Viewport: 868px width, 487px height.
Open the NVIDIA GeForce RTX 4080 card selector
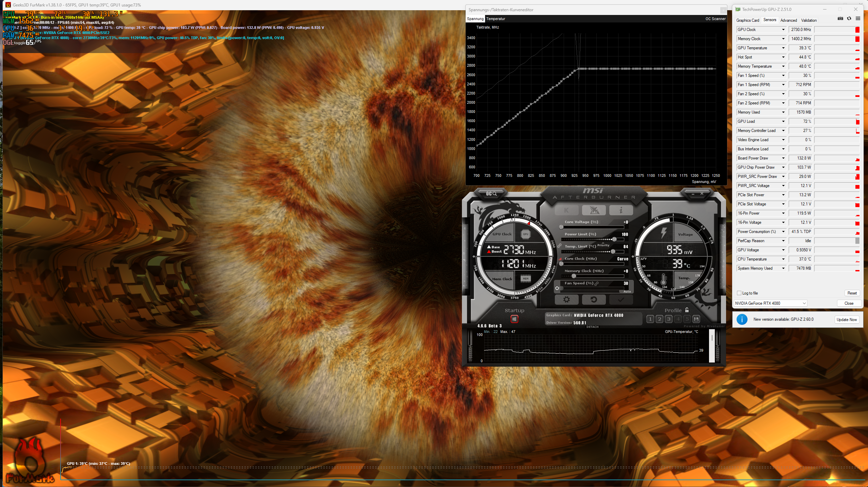pos(770,303)
